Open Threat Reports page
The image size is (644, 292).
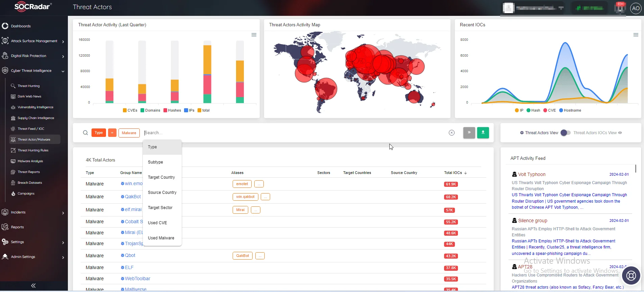coord(29,172)
